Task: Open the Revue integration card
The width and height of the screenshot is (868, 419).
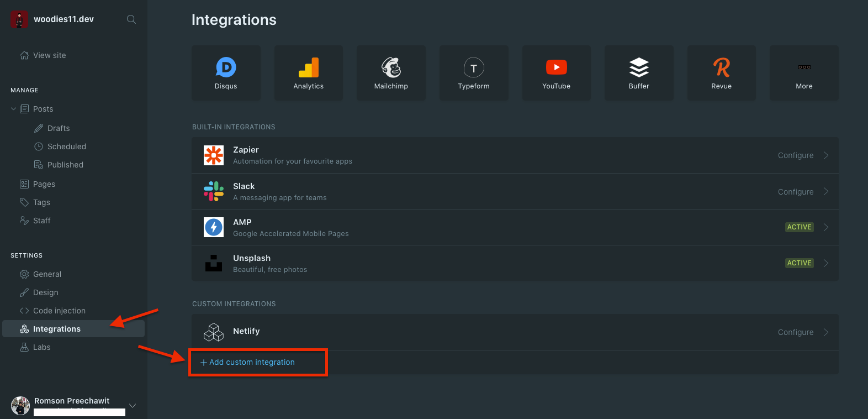Action: coord(722,73)
